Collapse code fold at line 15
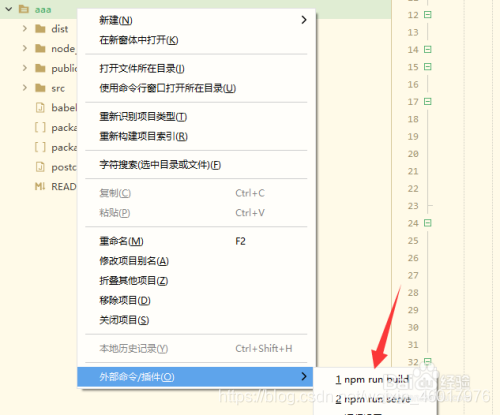500x415 pixels. [x=428, y=67]
